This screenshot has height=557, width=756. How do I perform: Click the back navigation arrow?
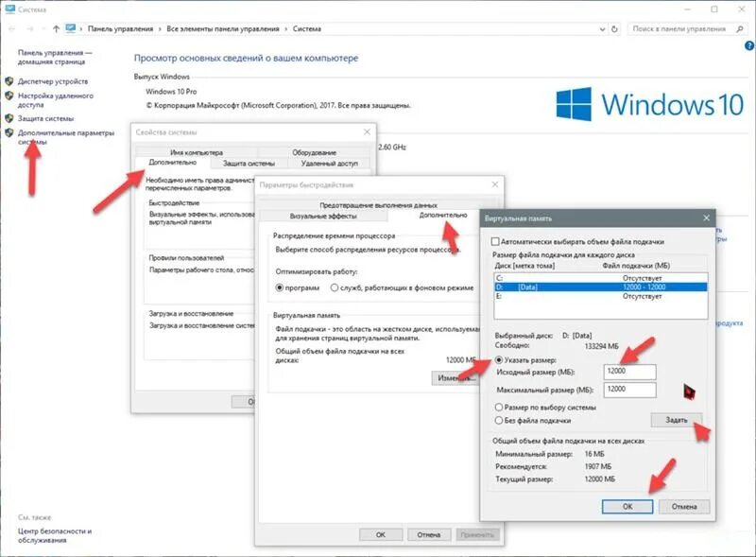(x=13, y=27)
